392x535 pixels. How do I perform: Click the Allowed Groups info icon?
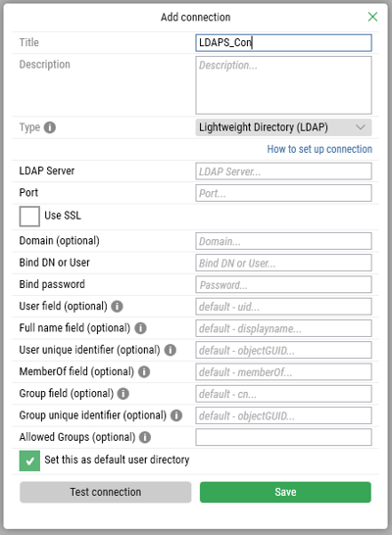coord(145,437)
